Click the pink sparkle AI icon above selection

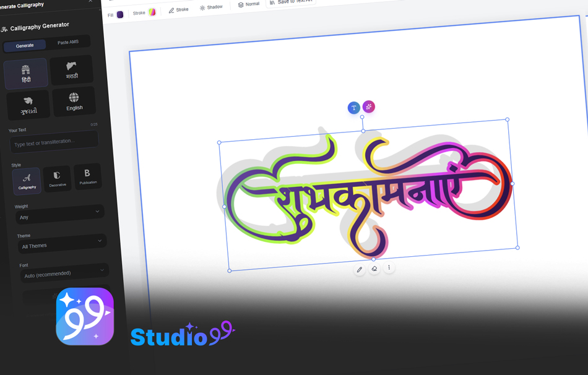click(x=369, y=106)
